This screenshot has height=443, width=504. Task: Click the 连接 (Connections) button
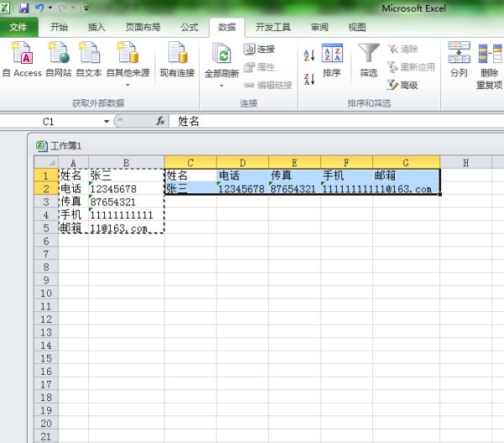click(x=259, y=50)
